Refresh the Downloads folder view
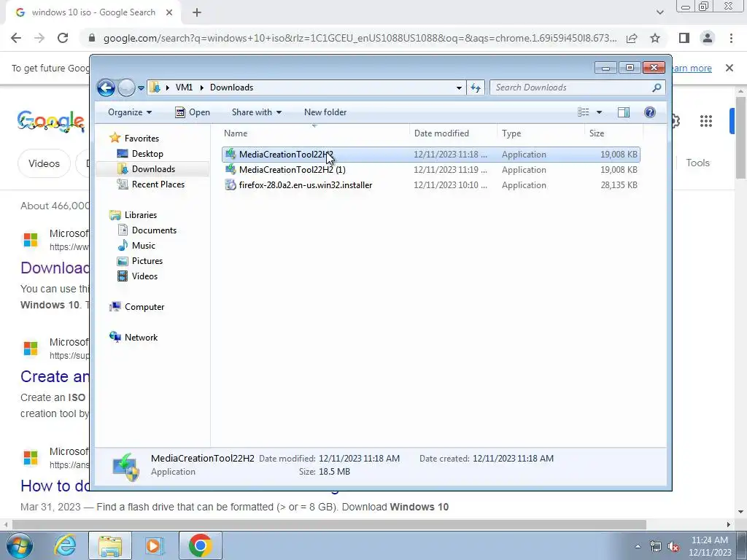 [476, 87]
